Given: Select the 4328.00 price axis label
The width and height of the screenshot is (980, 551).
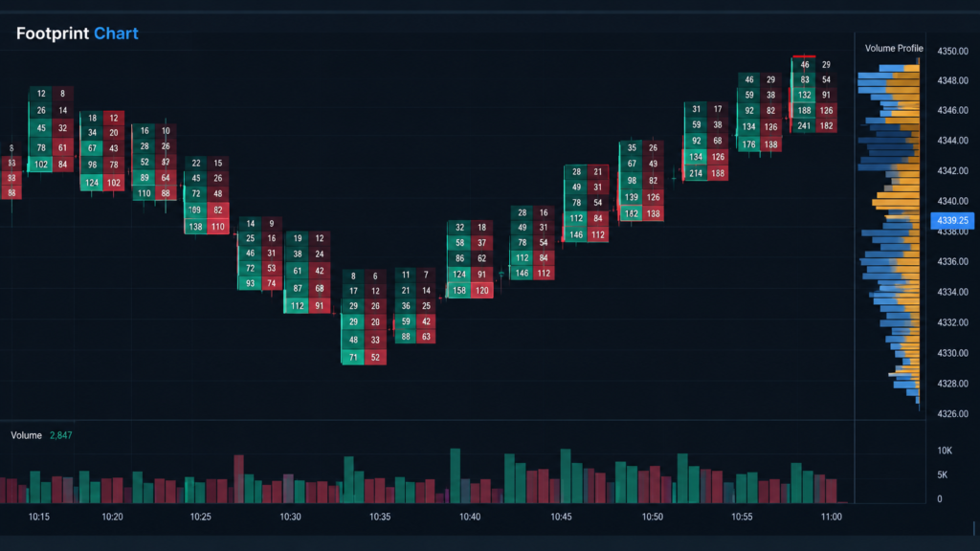Looking at the screenshot, I should click(x=952, y=384).
